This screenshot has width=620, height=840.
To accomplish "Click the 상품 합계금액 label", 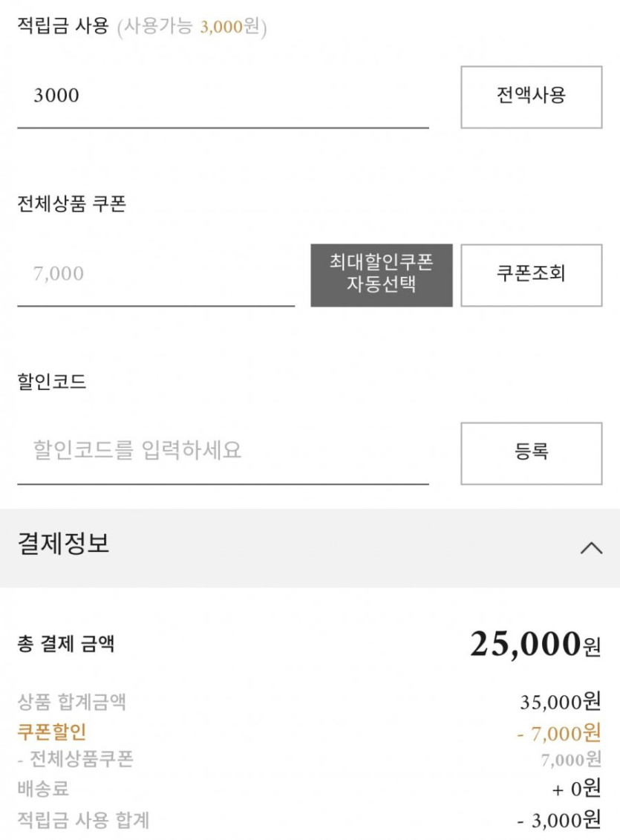I will [x=72, y=701].
